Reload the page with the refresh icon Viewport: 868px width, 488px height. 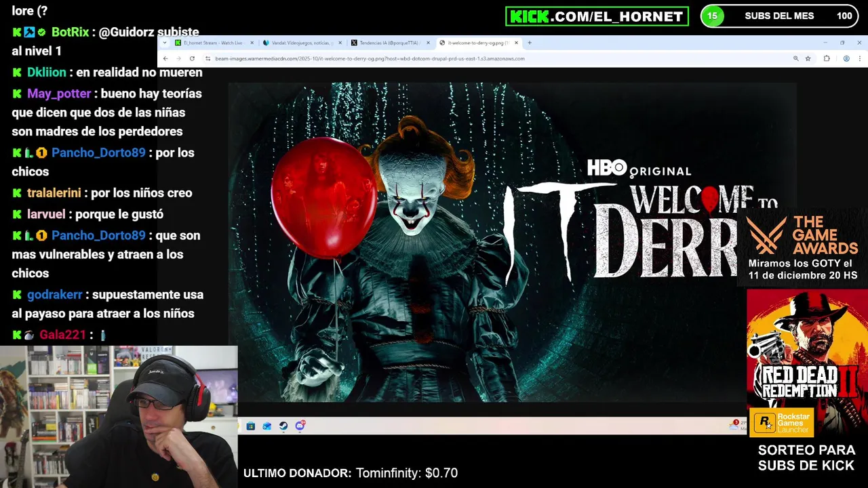click(192, 58)
